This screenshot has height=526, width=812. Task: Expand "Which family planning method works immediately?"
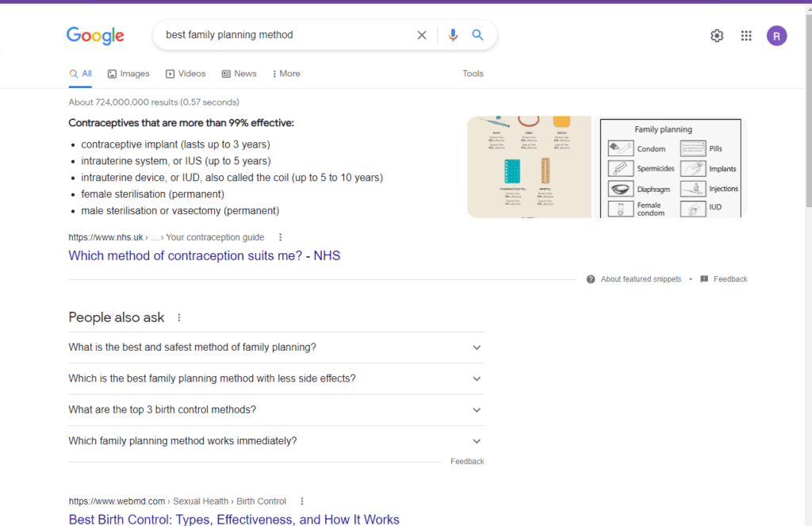tap(477, 441)
